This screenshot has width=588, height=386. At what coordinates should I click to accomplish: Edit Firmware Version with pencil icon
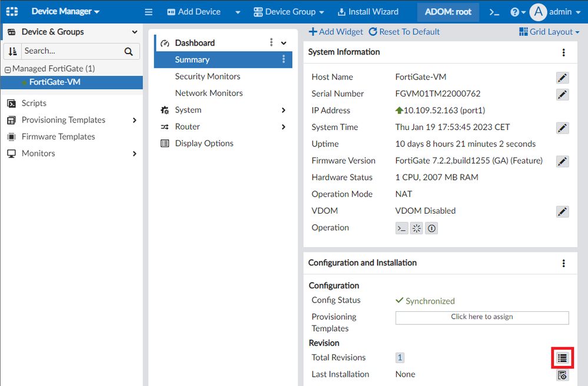[562, 161]
